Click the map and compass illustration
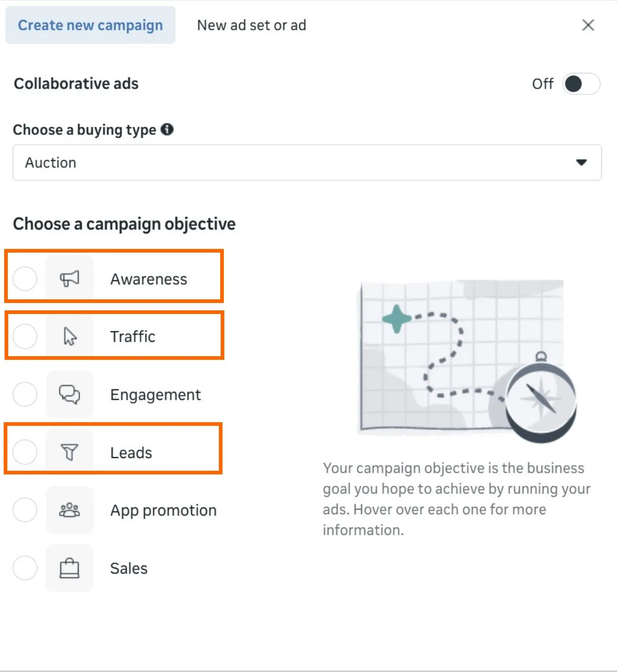Viewport: 617px width, 672px height. click(x=466, y=360)
